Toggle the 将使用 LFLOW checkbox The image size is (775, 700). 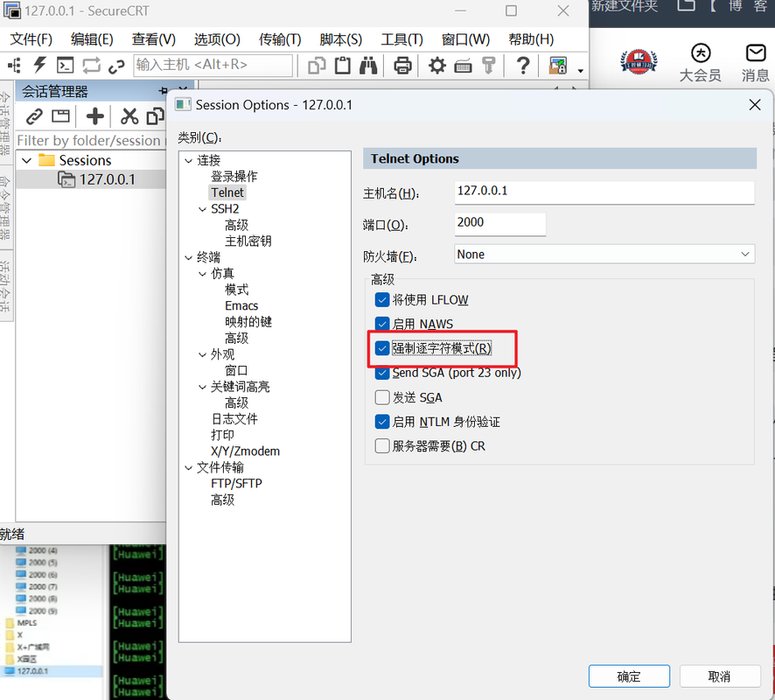(x=382, y=300)
